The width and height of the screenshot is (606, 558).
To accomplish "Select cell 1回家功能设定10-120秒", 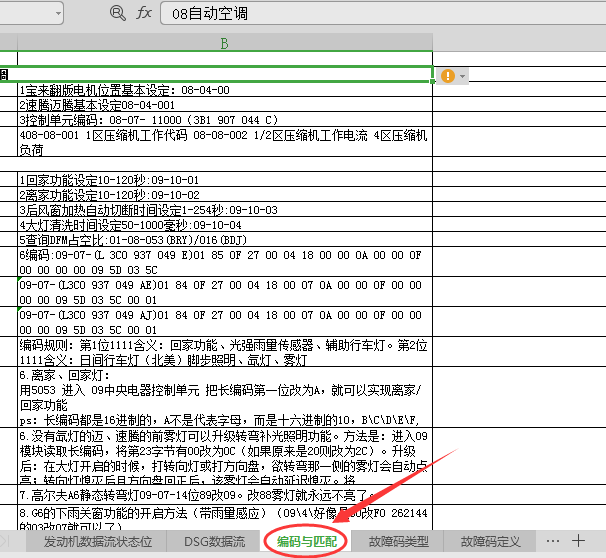I will click(x=225, y=180).
